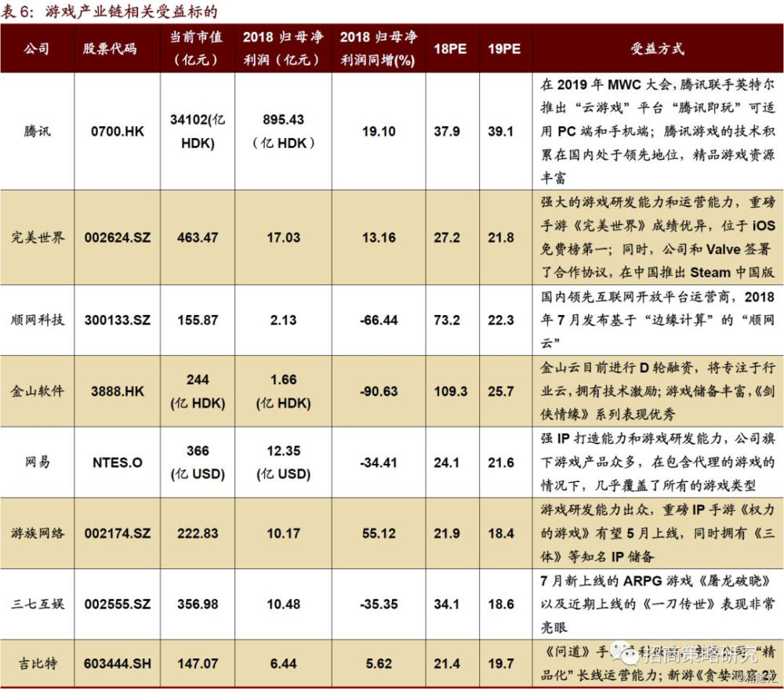Click growth value '-90.63'

pyautogui.click(x=379, y=391)
